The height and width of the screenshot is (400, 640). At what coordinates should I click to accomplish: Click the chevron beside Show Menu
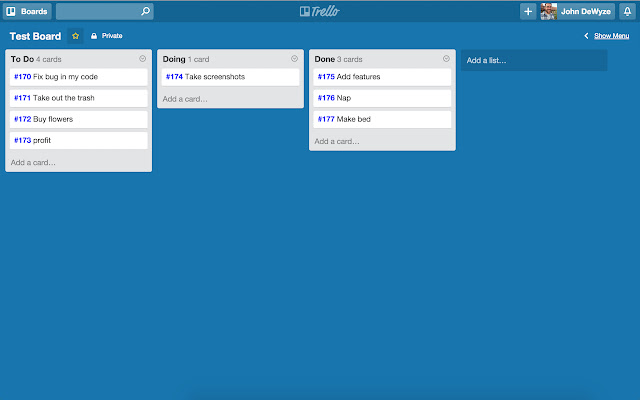tap(586, 36)
